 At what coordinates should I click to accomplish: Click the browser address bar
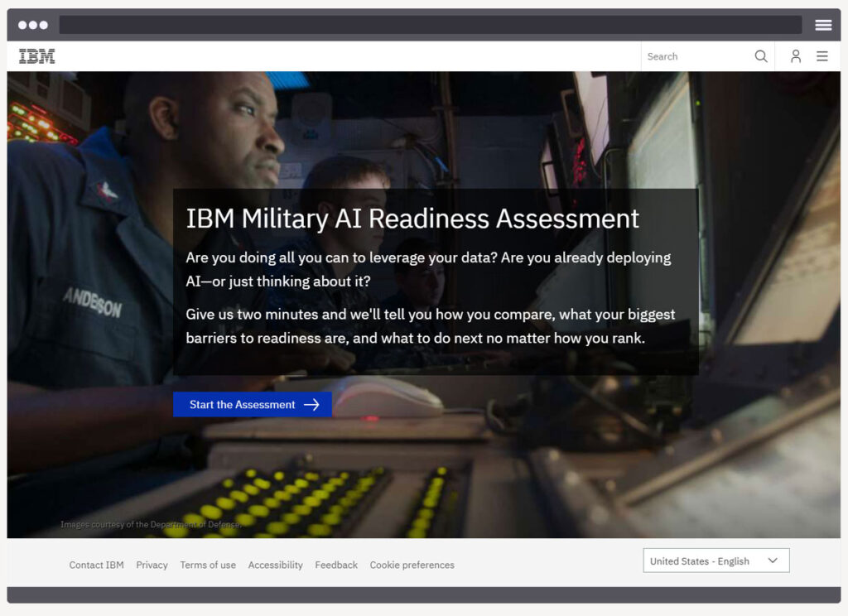coord(430,25)
